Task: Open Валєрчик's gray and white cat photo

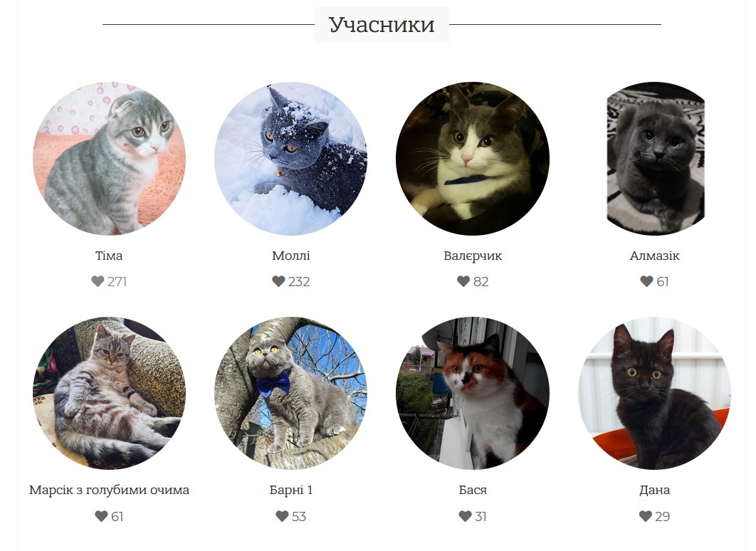Action: click(473, 159)
